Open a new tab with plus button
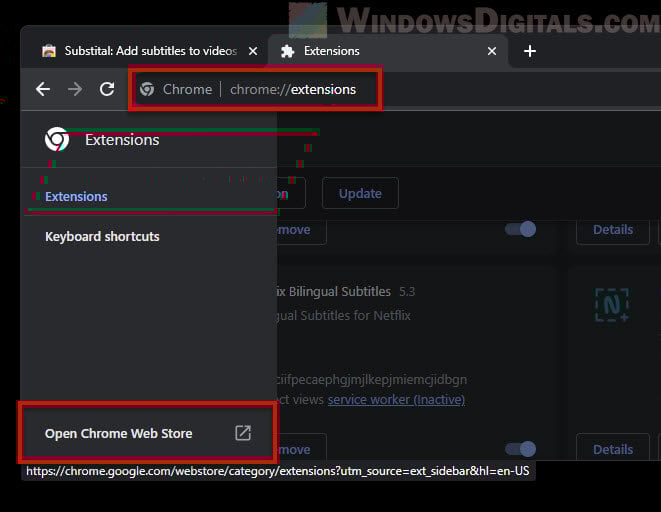The height and width of the screenshot is (512, 661). [x=529, y=51]
